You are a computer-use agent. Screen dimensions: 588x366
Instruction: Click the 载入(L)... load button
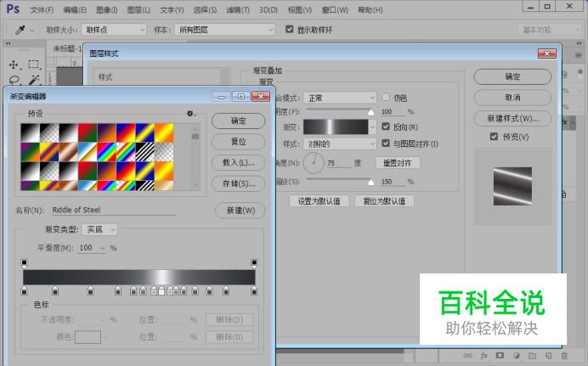pyautogui.click(x=238, y=162)
